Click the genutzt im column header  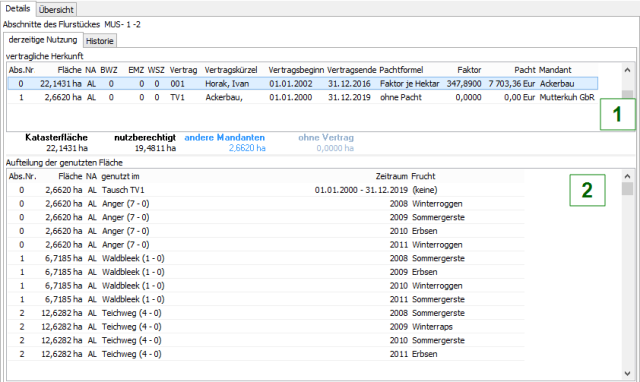pyautogui.click(x=120, y=176)
